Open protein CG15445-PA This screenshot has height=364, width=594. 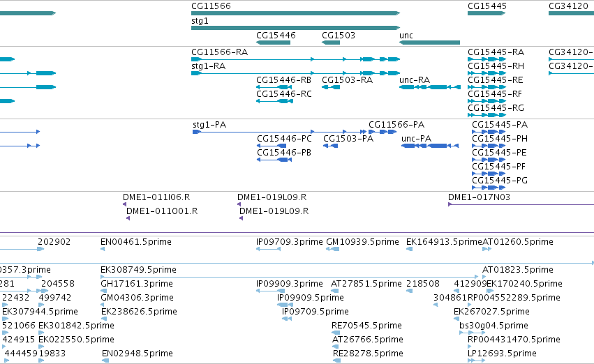500,125
